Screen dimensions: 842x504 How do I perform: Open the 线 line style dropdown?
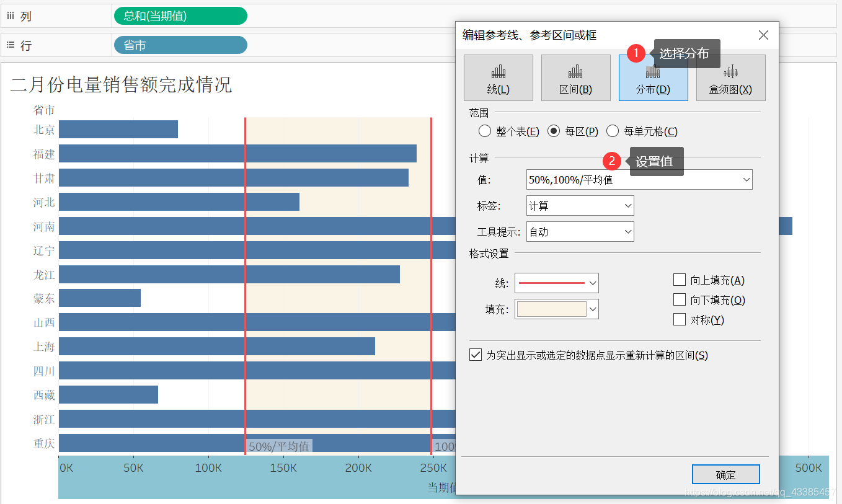click(557, 283)
